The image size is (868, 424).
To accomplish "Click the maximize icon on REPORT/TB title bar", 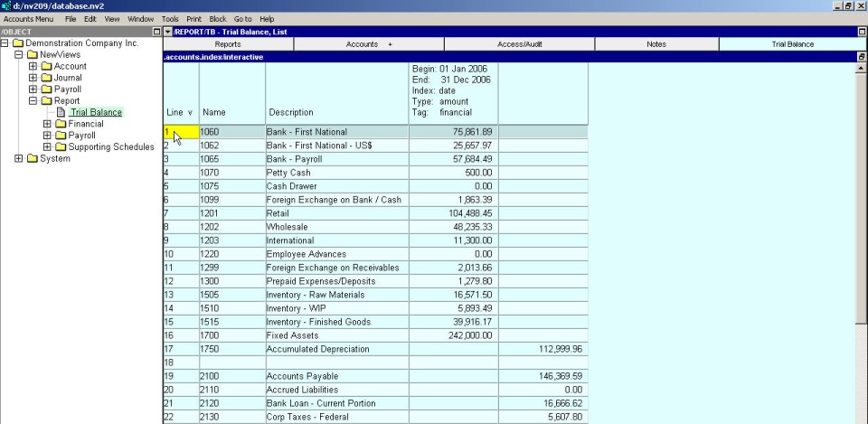I will pyautogui.click(x=862, y=32).
